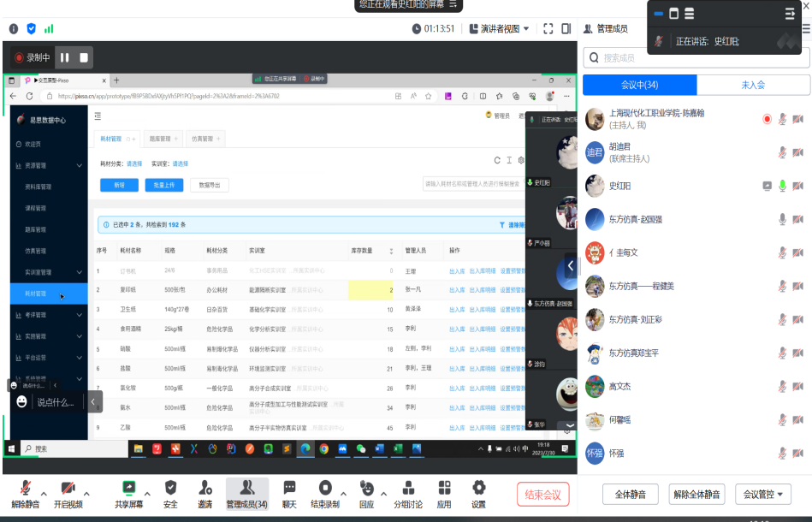Switch to the 未入会 tab
The height and width of the screenshot is (522, 812).
[753, 85]
